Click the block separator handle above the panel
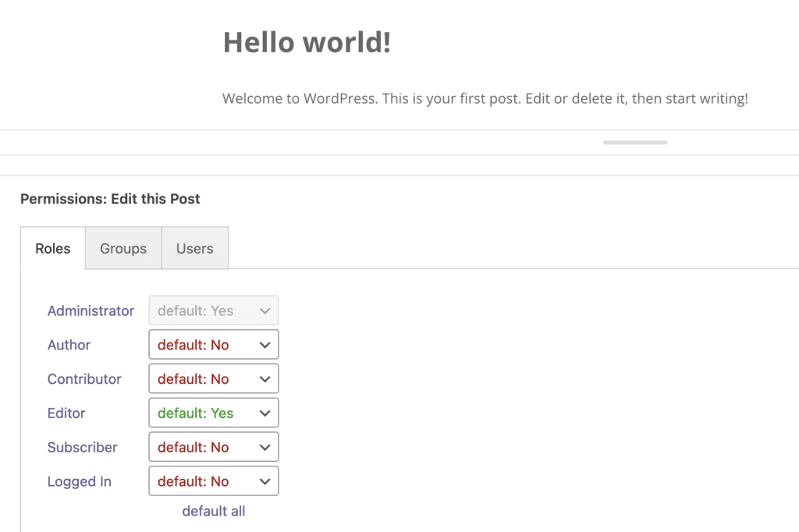 click(x=634, y=143)
